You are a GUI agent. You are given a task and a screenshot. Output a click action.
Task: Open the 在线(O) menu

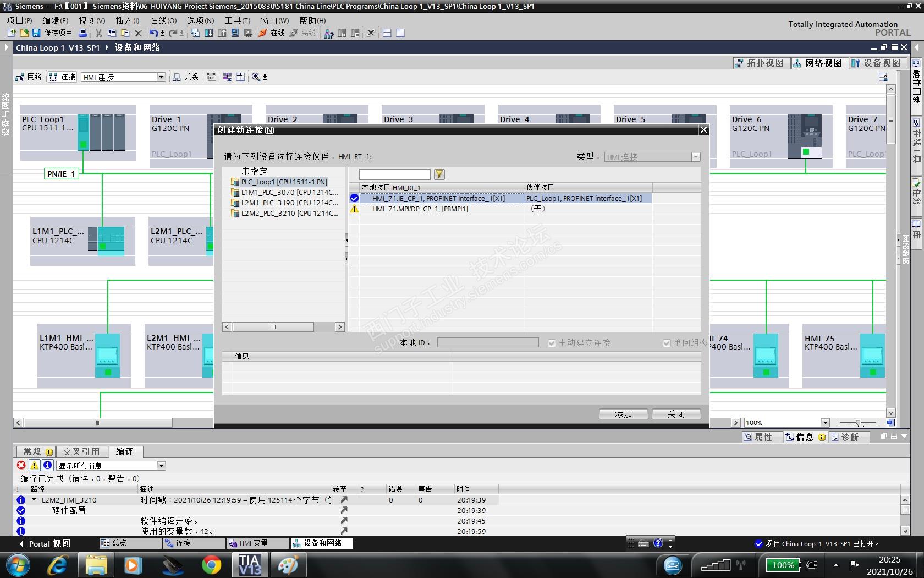(x=163, y=20)
